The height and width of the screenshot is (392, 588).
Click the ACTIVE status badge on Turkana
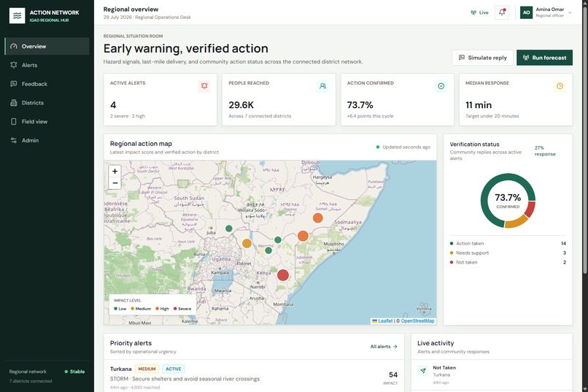click(173, 369)
